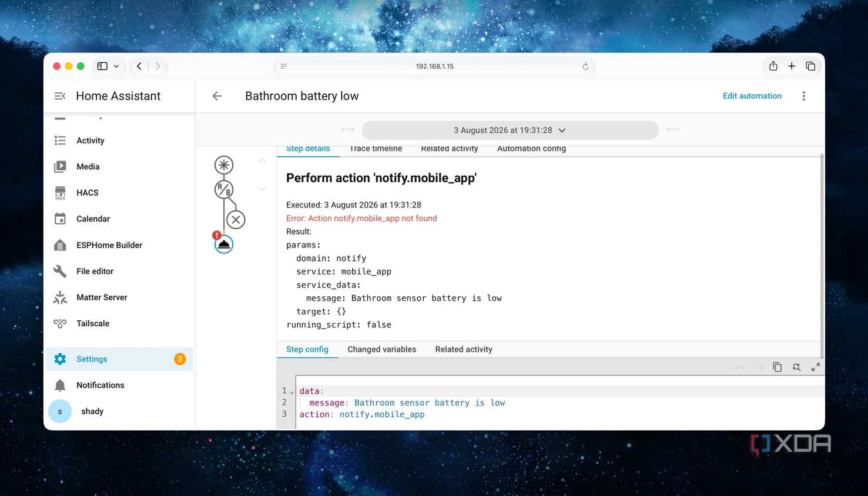Open the Calendar icon
The image size is (868, 496).
60,219
